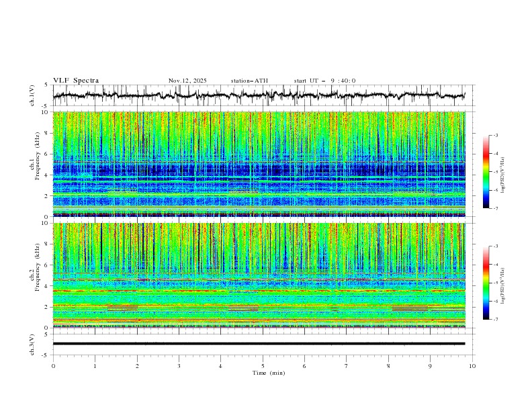Screen dimensions: 532x411
Task: Click the ch.1 spectrogram color scale bar
Action: [x=486, y=172]
